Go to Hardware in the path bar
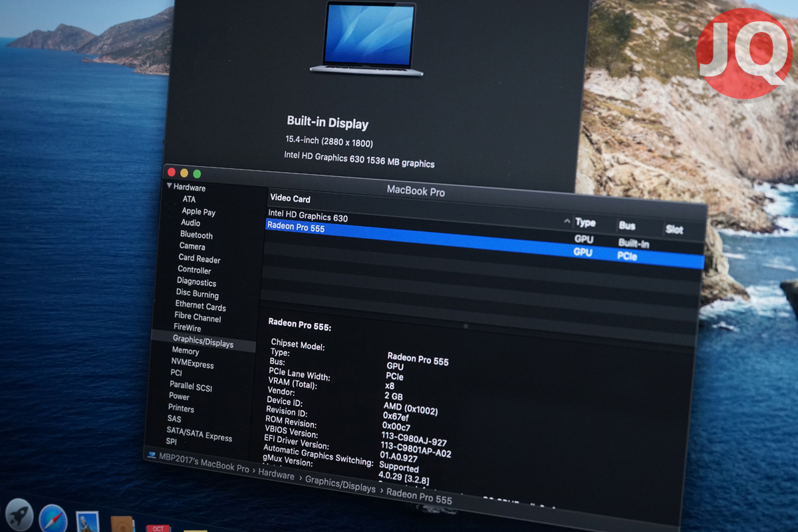798x532 pixels. pyautogui.click(x=277, y=475)
